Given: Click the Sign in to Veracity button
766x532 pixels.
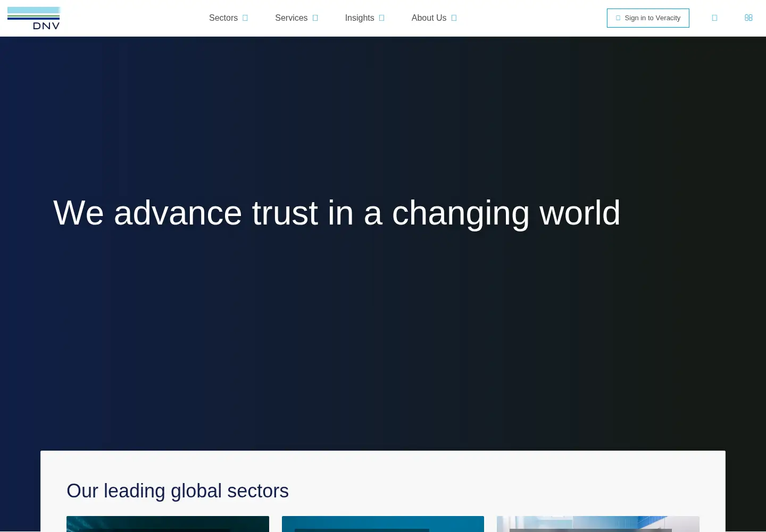Looking at the screenshot, I should 648,18.
